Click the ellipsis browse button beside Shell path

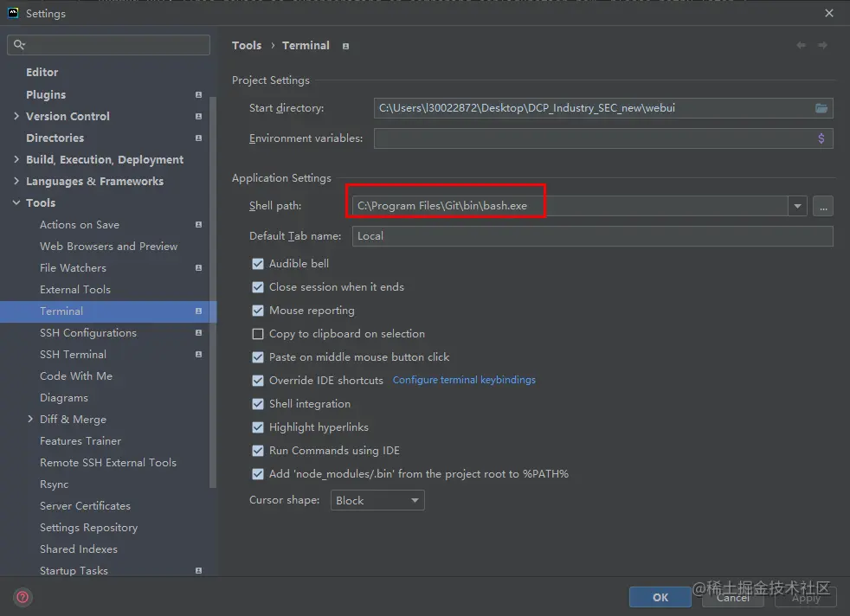tap(823, 206)
